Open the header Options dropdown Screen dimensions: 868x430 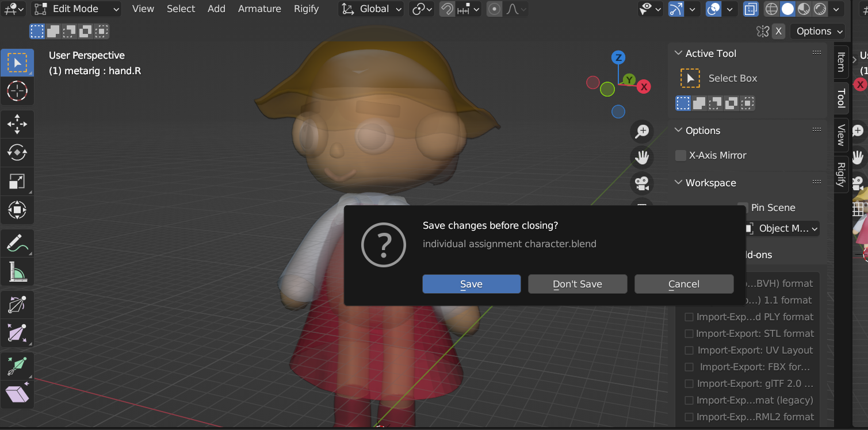click(x=819, y=31)
